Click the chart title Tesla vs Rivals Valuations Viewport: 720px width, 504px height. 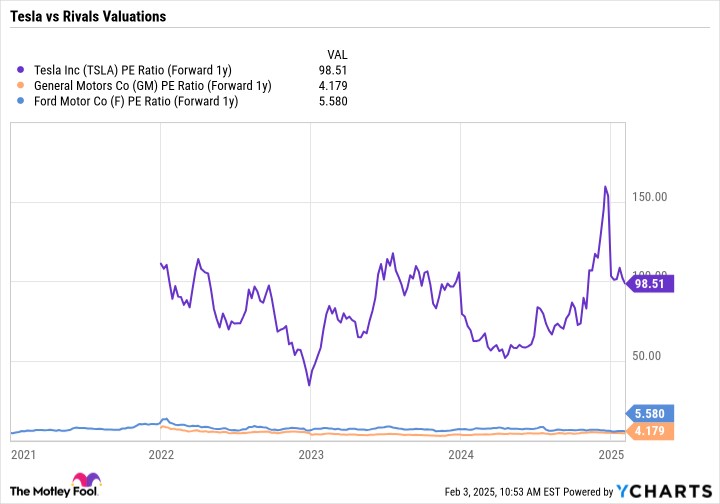pyautogui.click(x=88, y=16)
